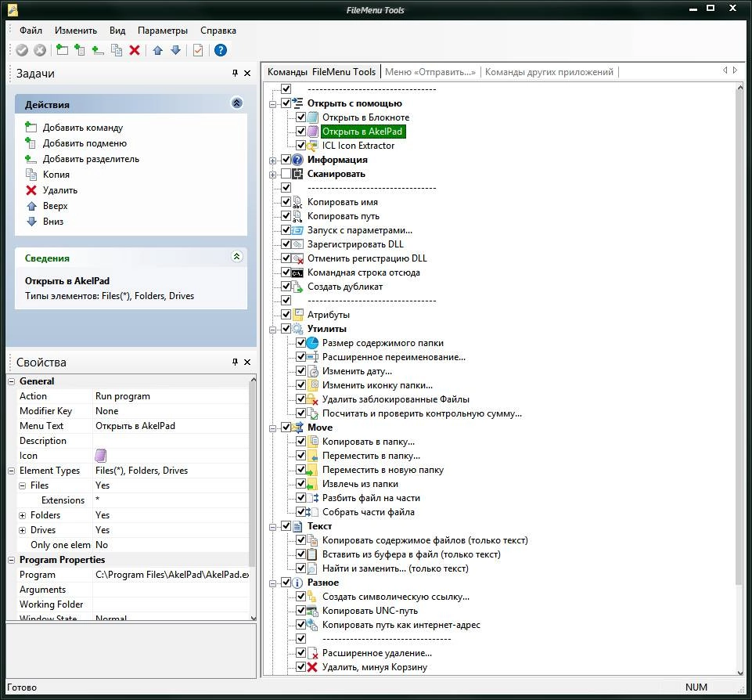Viewport: 752px width, 700px height.
Task: Click Вниз action link
Action: coord(52,221)
